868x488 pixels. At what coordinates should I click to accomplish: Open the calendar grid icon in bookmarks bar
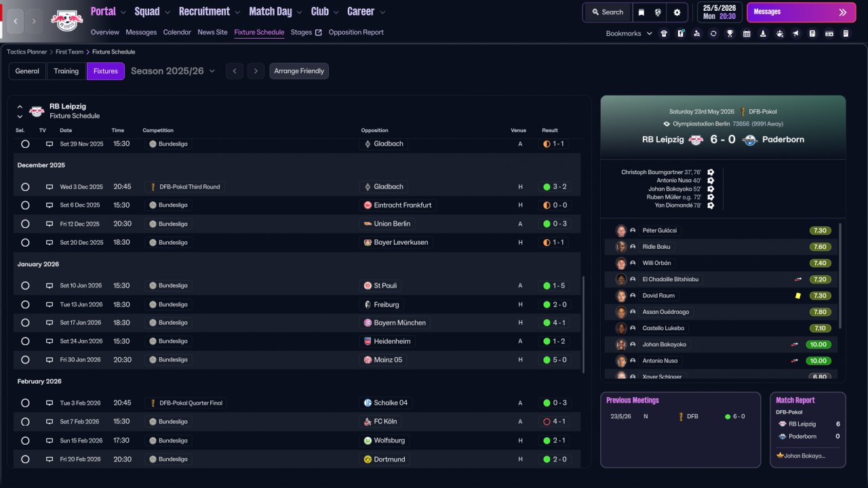click(747, 33)
